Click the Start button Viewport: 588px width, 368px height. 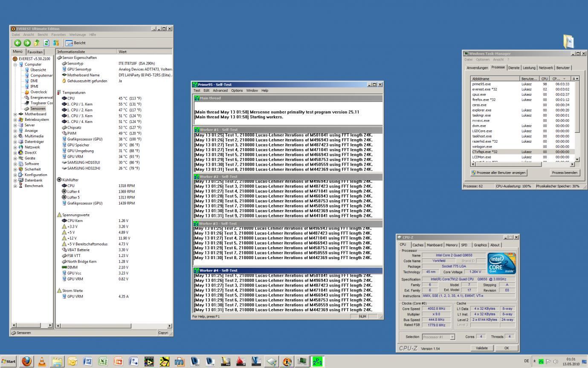tap(9, 361)
